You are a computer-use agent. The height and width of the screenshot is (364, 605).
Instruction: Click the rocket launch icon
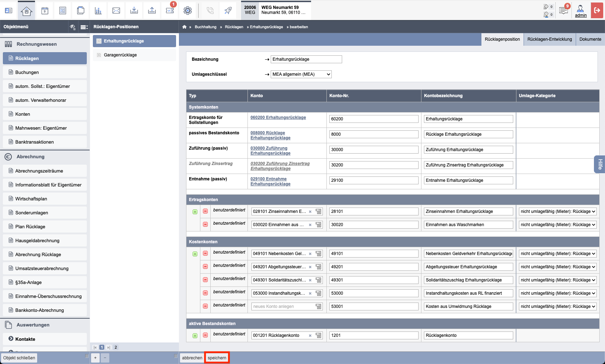coord(228,11)
